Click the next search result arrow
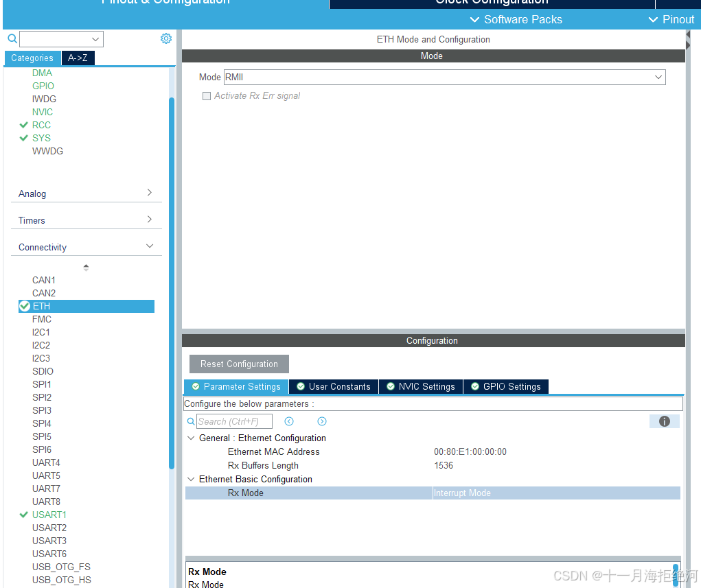Image resolution: width=701 pixels, height=588 pixels. point(321,421)
